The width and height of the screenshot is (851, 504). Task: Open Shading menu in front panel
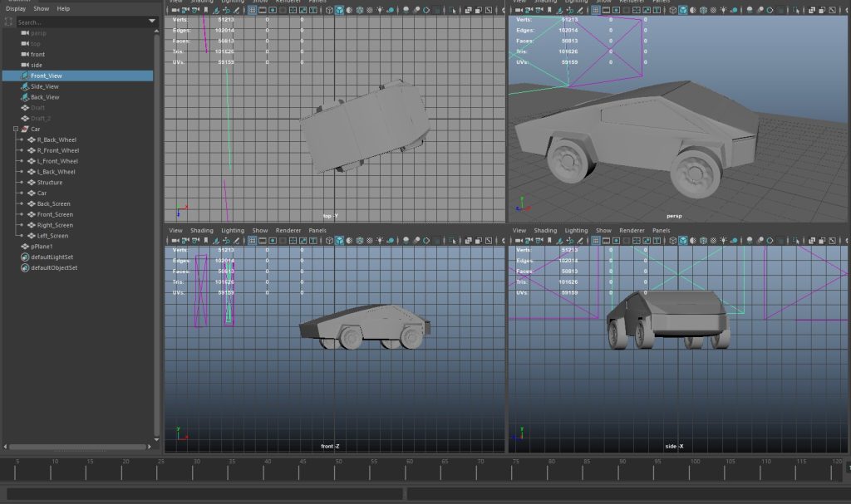pyautogui.click(x=202, y=231)
